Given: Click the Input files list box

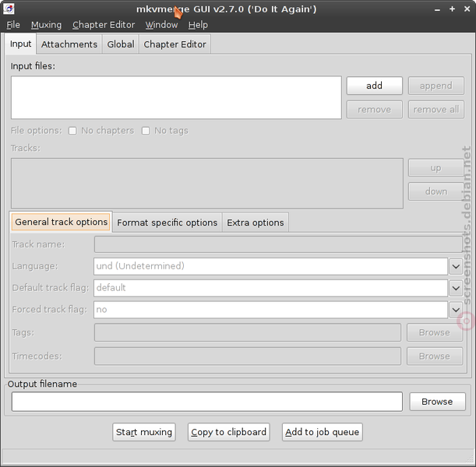Looking at the screenshot, I should pyautogui.click(x=176, y=97).
